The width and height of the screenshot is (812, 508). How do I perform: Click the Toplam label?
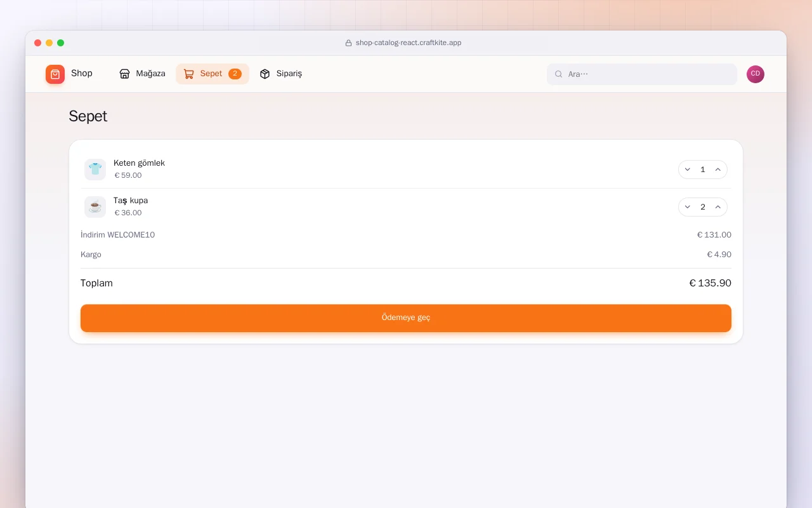click(x=96, y=283)
